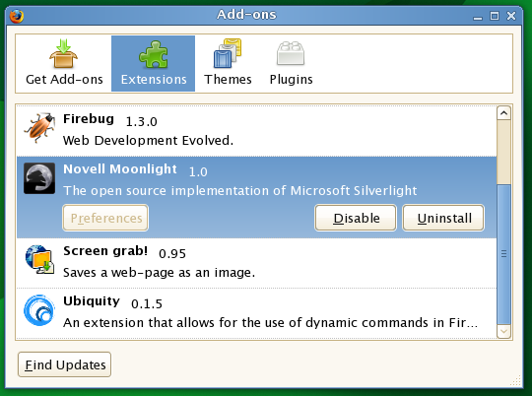Click the Plugins lego brick icon
The image size is (532, 396).
[x=291, y=53]
